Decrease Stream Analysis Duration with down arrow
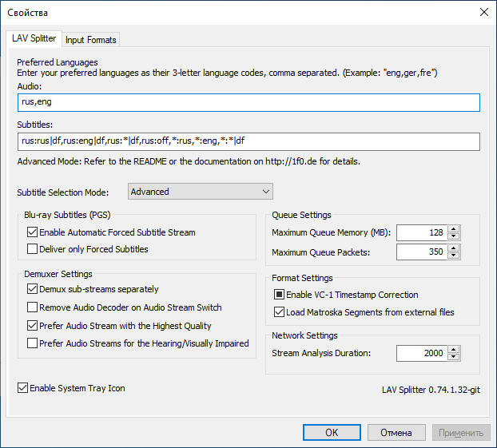This screenshot has height=448, width=497. click(454, 356)
